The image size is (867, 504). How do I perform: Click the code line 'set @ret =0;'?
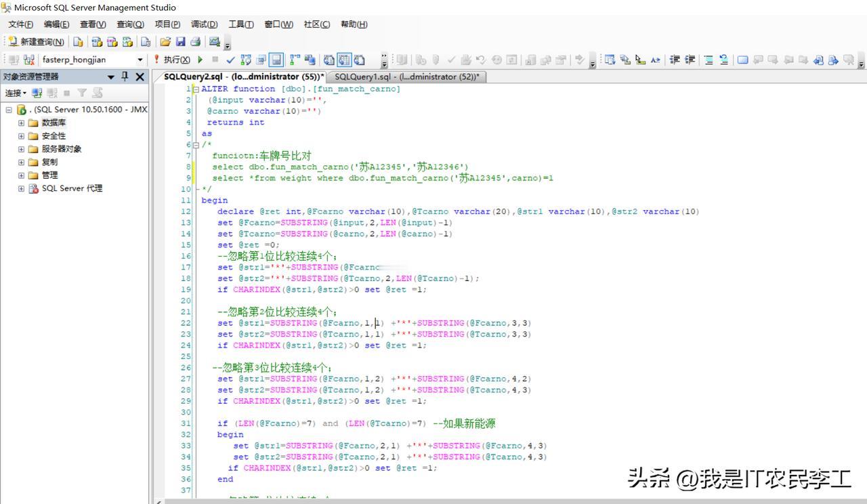click(248, 245)
